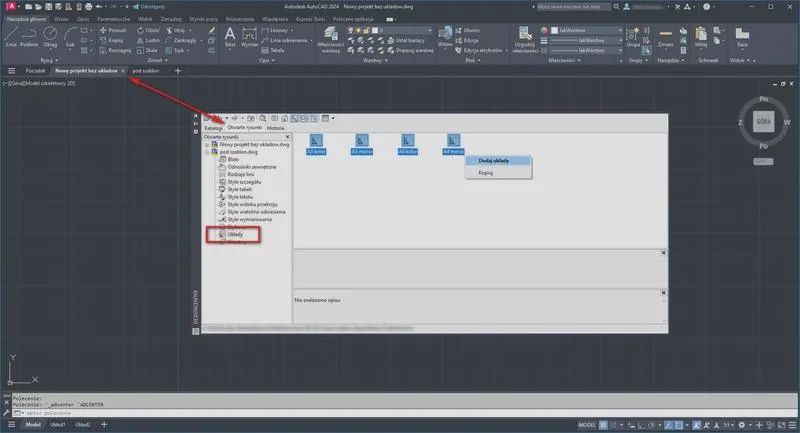Toggle the preview pane button in DesignCenter
The height and width of the screenshot is (433, 800).
pyautogui.click(x=304, y=118)
